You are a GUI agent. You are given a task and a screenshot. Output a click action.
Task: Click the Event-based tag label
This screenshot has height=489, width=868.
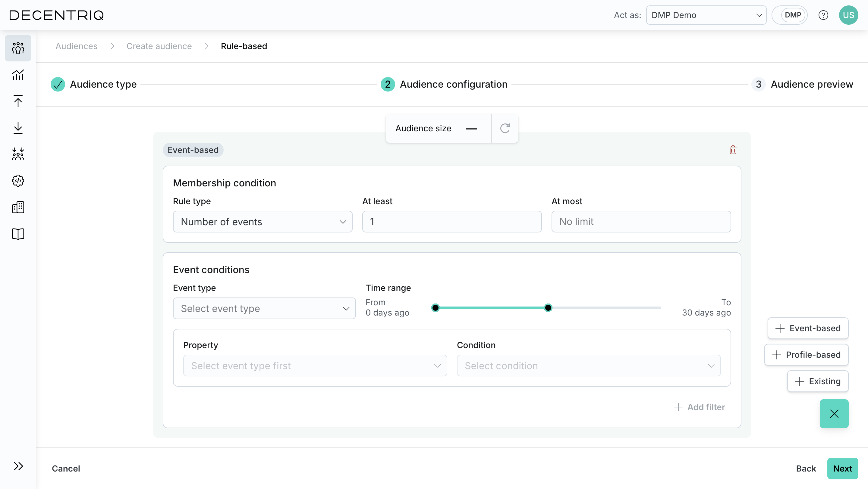click(x=193, y=150)
